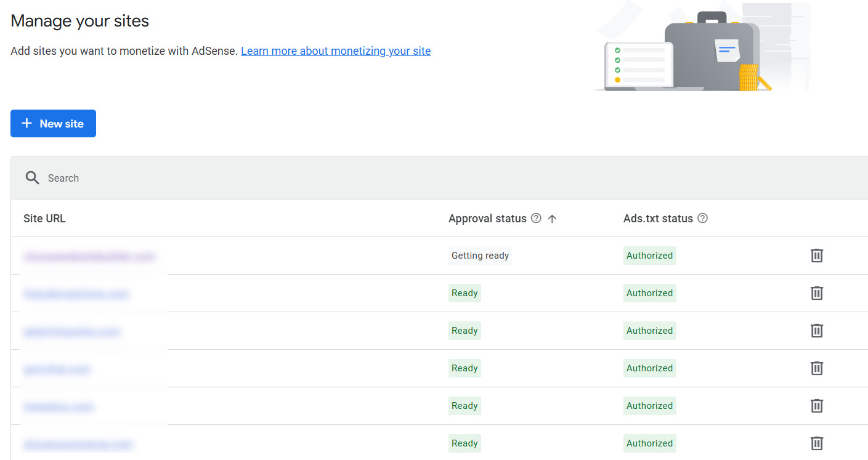Screen dimensions: 868x460
Task: Open the help icon beside Ads.txt status
Action: [x=702, y=219]
